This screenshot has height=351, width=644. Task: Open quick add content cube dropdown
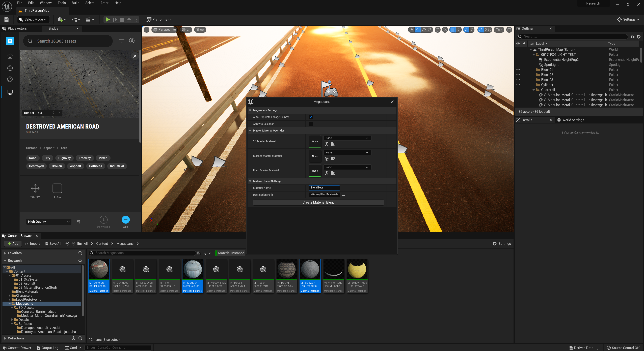[62, 19]
